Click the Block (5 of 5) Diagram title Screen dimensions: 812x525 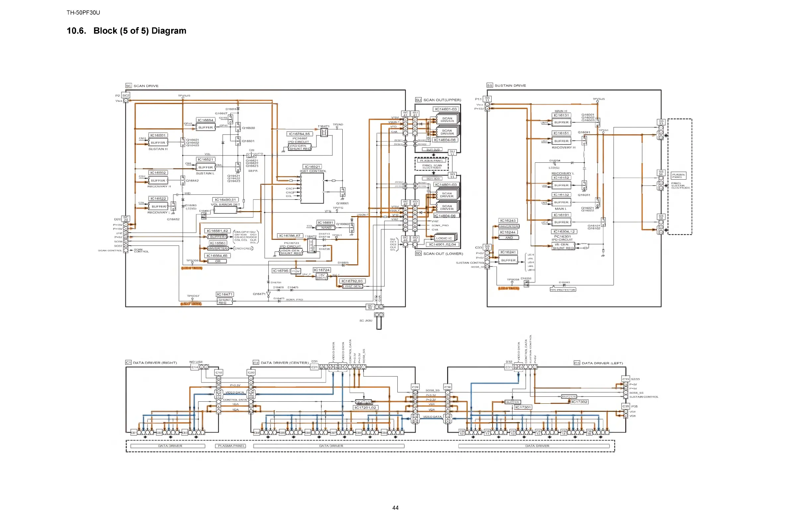140,31
